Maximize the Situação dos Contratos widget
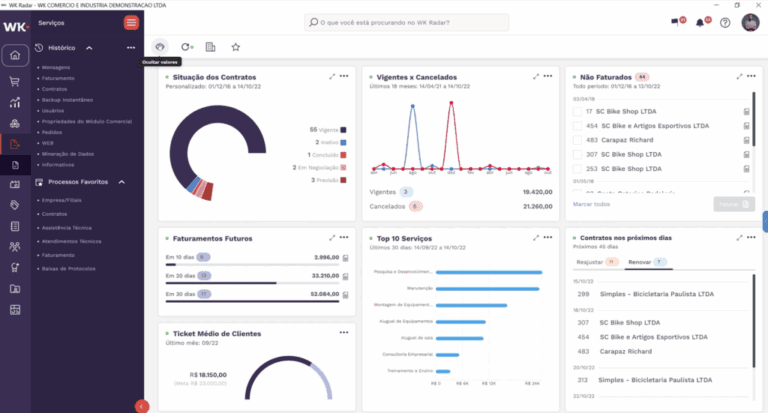Viewport: 768px width, 413px height. 332,76
